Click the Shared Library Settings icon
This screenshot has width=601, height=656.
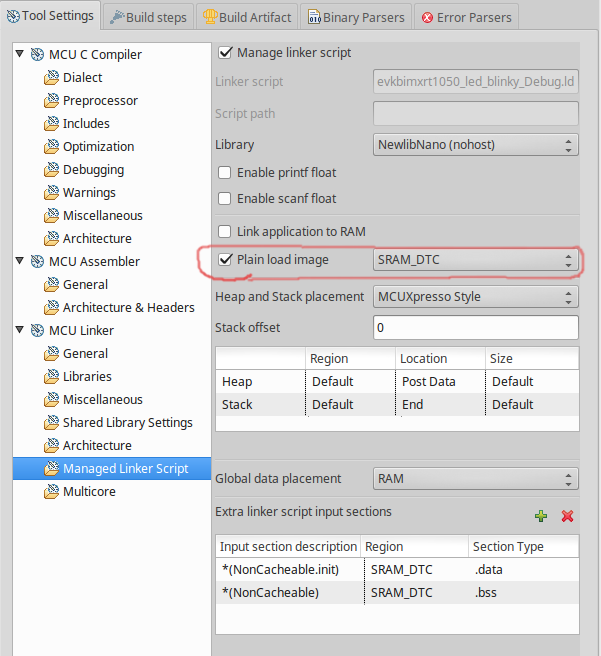tap(51, 423)
